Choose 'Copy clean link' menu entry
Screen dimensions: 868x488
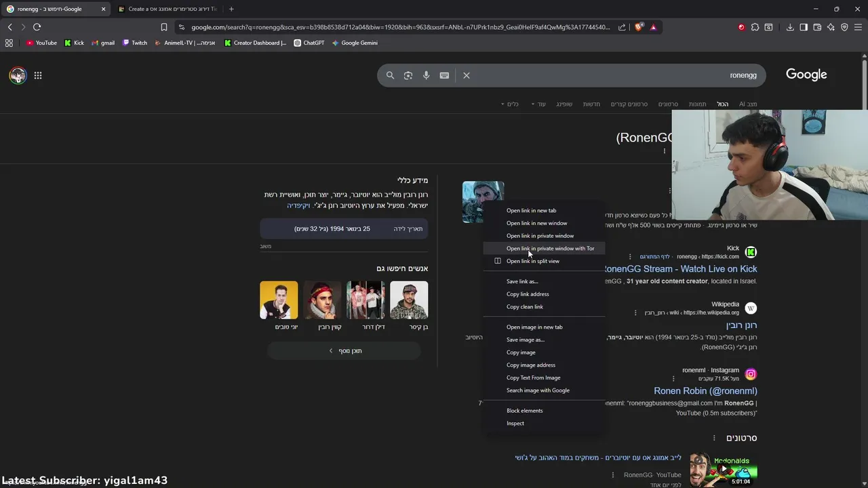pyautogui.click(x=544, y=306)
